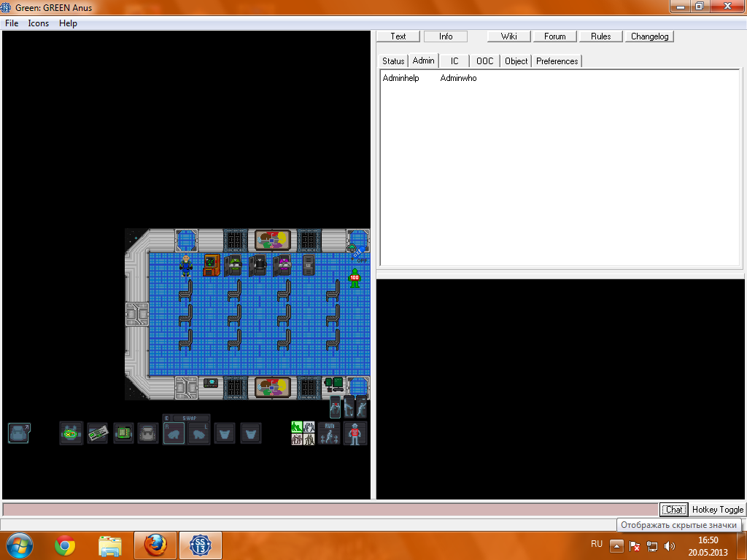Open the File menu

pos(12,23)
